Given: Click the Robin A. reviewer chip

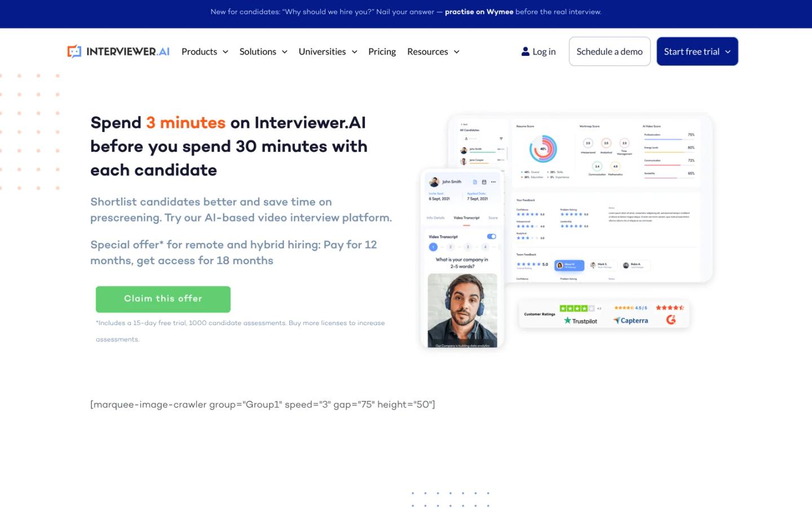Looking at the screenshot, I should pos(636,265).
